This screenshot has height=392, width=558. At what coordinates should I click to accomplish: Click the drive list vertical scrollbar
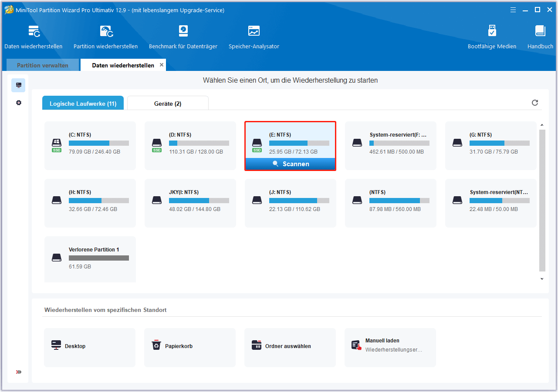[542, 201]
